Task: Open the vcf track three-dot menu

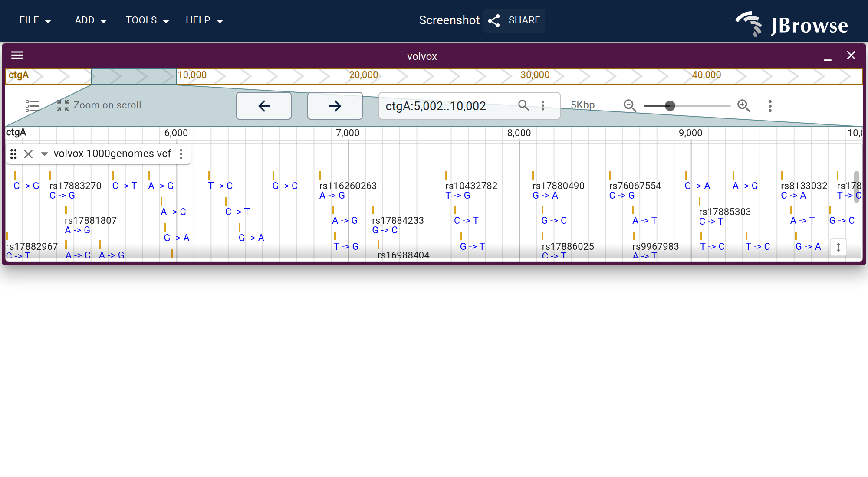Action: [181, 154]
